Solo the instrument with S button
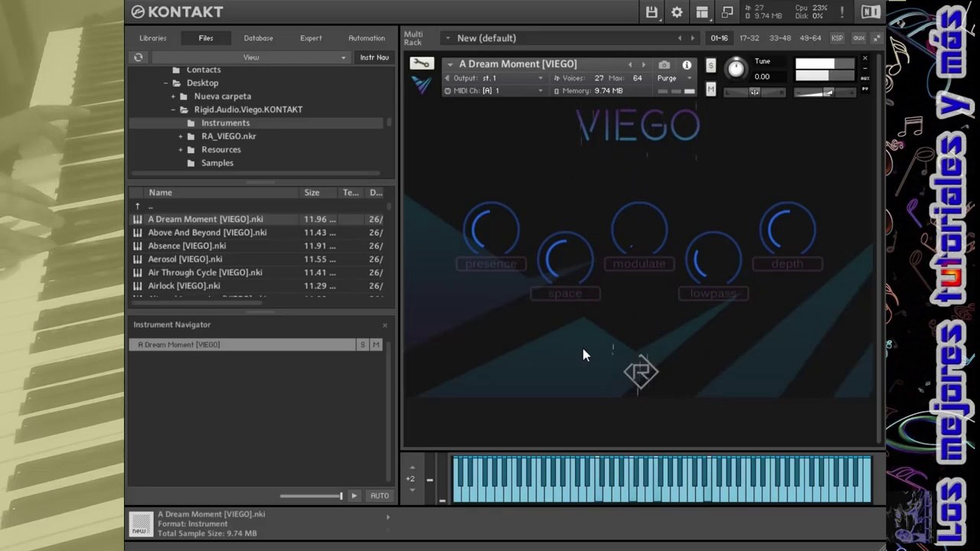The height and width of the screenshot is (551, 980). pyautogui.click(x=710, y=66)
